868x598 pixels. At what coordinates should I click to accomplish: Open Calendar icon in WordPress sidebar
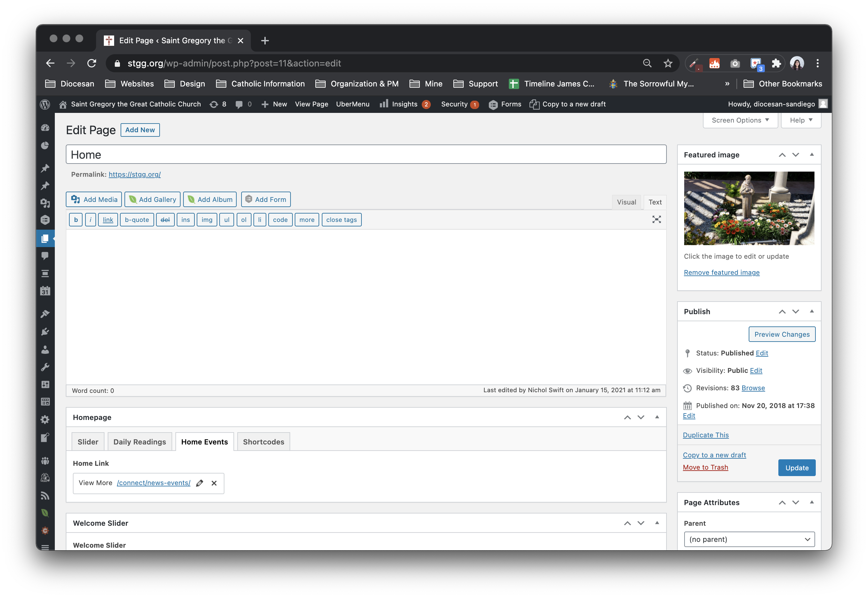pyautogui.click(x=45, y=291)
